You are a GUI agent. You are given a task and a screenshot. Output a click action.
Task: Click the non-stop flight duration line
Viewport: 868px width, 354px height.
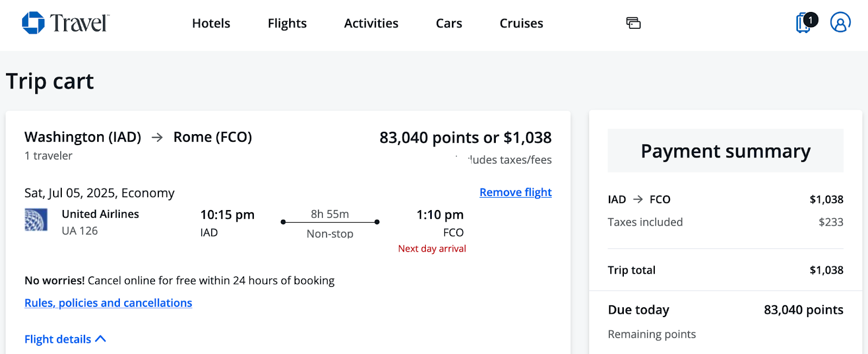[x=330, y=222]
